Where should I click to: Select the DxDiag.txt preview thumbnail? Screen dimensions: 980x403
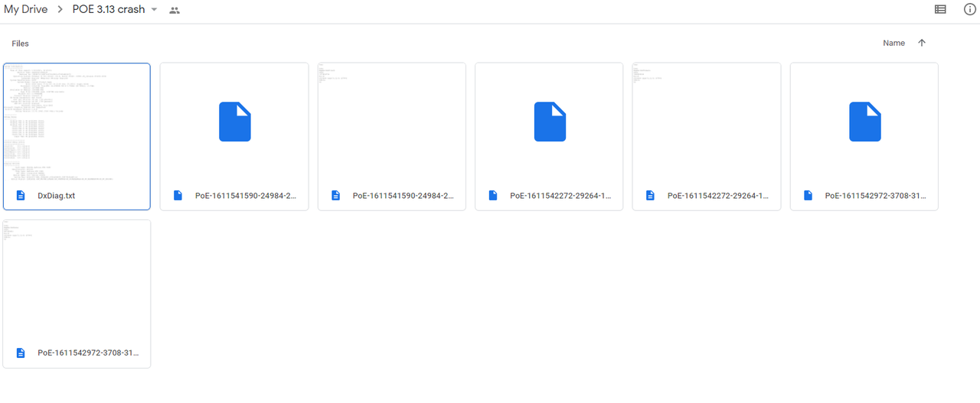[x=77, y=122]
